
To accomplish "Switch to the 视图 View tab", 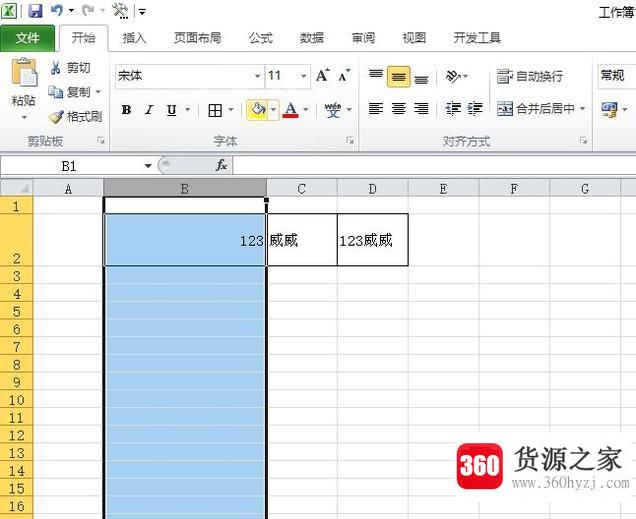I will pyautogui.click(x=414, y=38).
